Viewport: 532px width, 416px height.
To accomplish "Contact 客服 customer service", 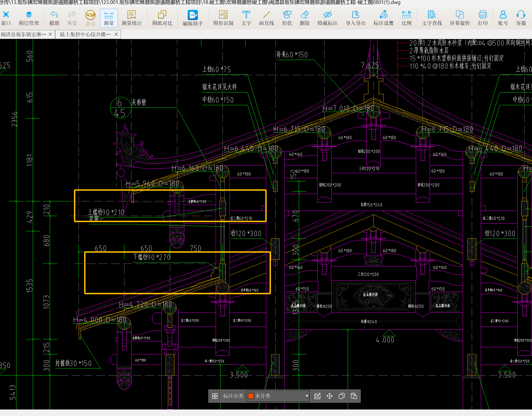I will (x=521, y=18).
